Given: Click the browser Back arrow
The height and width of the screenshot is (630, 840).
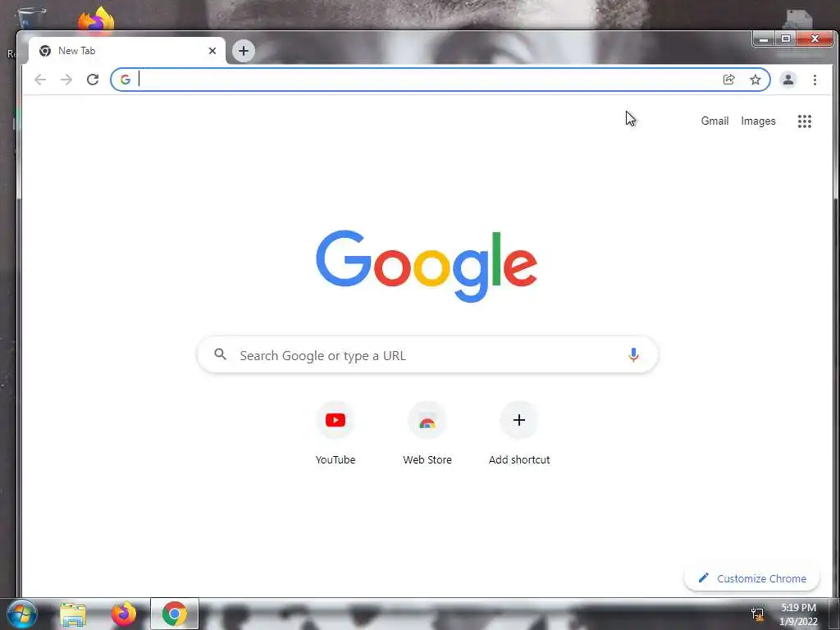Looking at the screenshot, I should (40, 80).
